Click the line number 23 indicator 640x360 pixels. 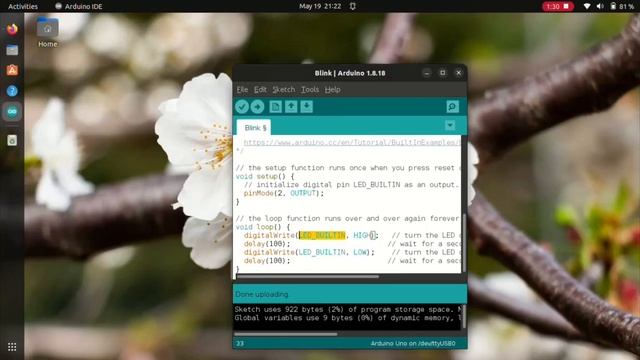(240, 344)
